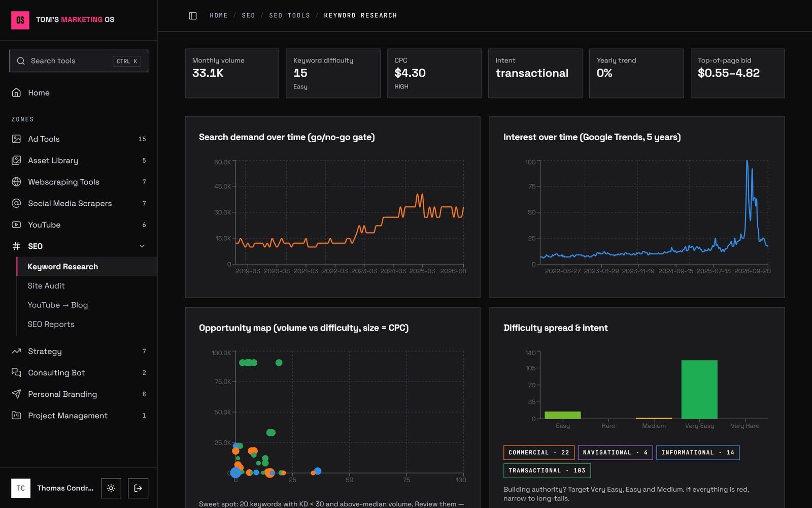Click the Asset Library icon

[16, 160]
